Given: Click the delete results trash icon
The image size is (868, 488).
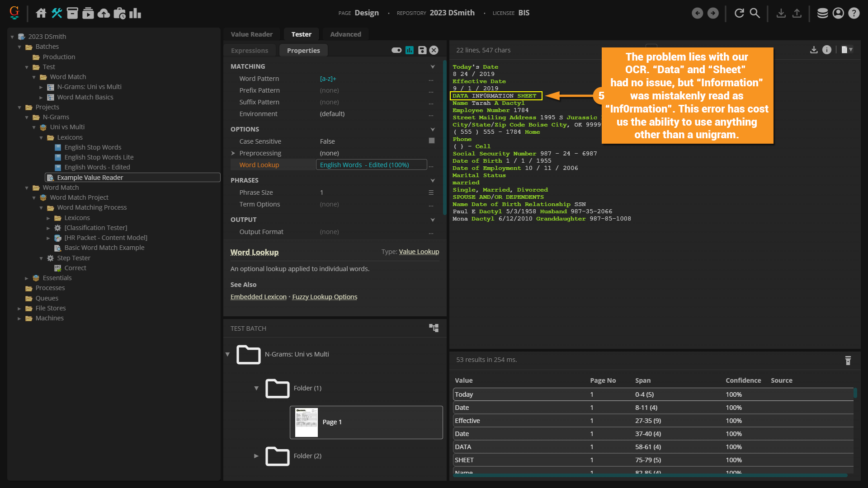Looking at the screenshot, I should click(848, 360).
